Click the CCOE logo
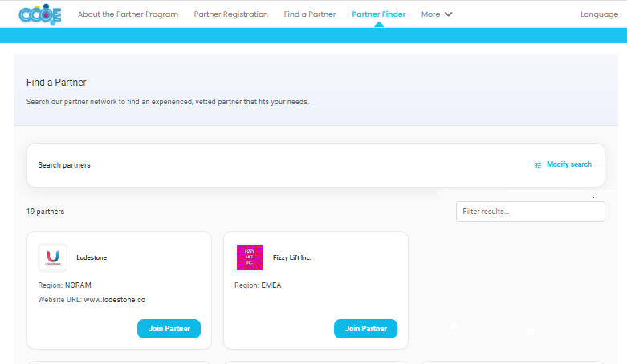The image size is (627, 364). click(40, 14)
